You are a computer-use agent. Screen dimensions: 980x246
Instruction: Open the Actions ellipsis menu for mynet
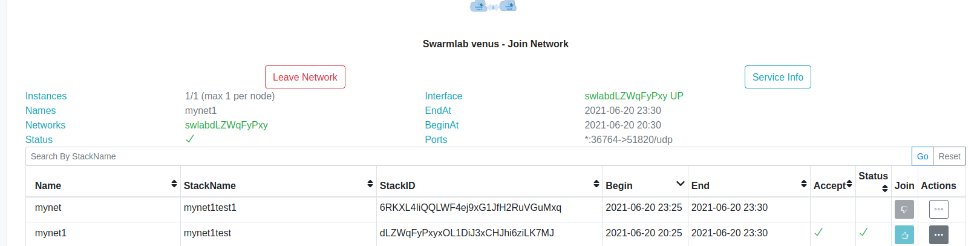(938, 209)
